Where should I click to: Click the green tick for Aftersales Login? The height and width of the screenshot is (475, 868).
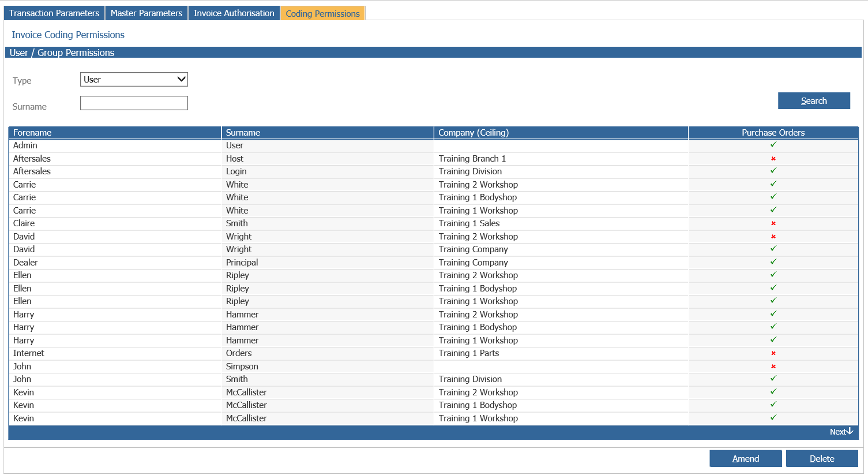coord(773,171)
